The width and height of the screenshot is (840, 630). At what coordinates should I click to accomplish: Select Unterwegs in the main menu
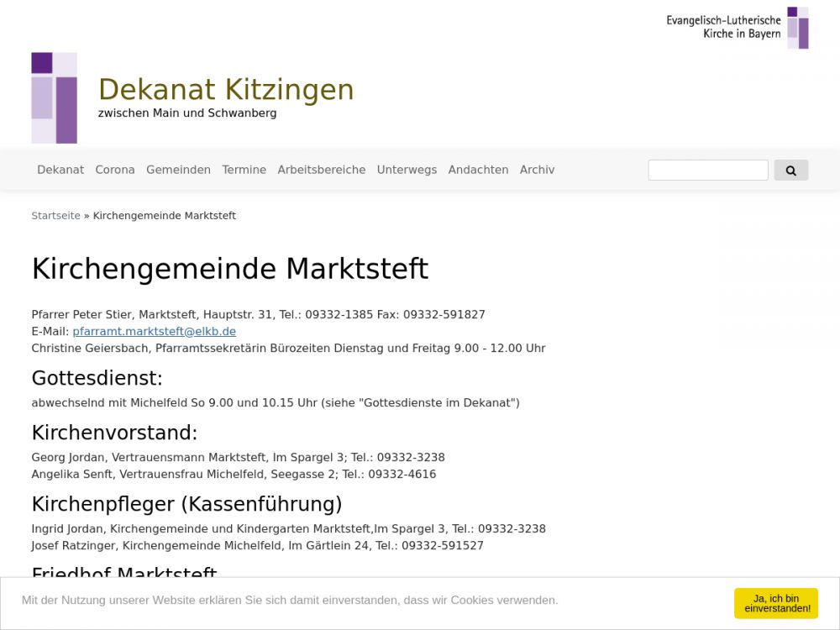click(407, 170)
